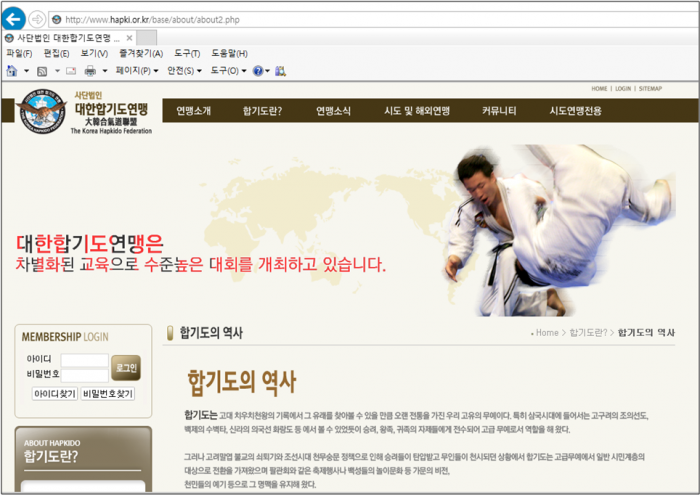Click the red 대한합기도연맹은 banner slogan
The width and height of the screenshot is (700, 495).
90,243
